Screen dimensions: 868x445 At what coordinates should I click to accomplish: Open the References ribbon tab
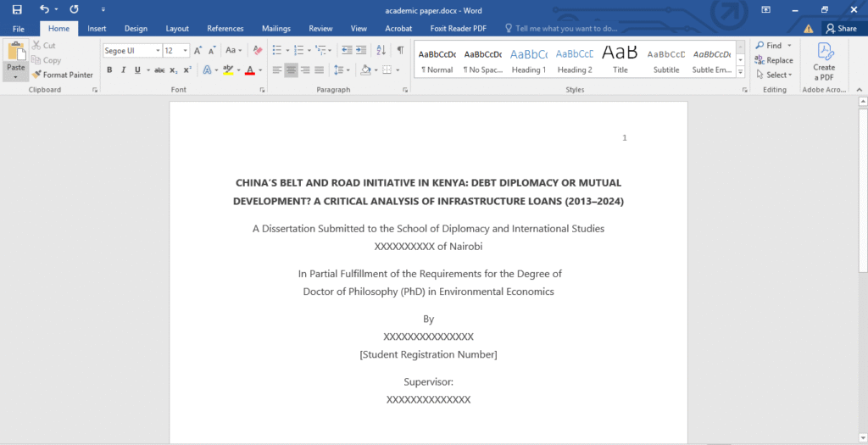click(x=225, y=28)
